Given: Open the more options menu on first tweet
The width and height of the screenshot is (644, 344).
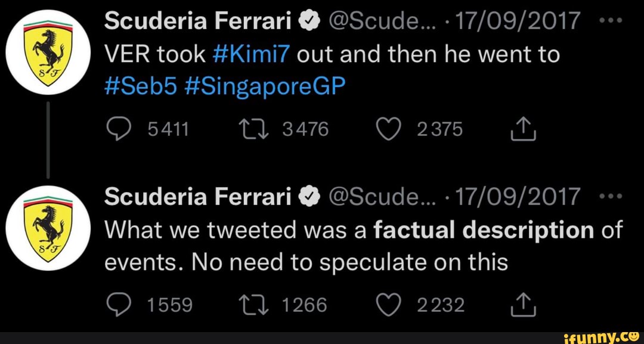Looking at the screenshot, I should [x=611, y=20].
